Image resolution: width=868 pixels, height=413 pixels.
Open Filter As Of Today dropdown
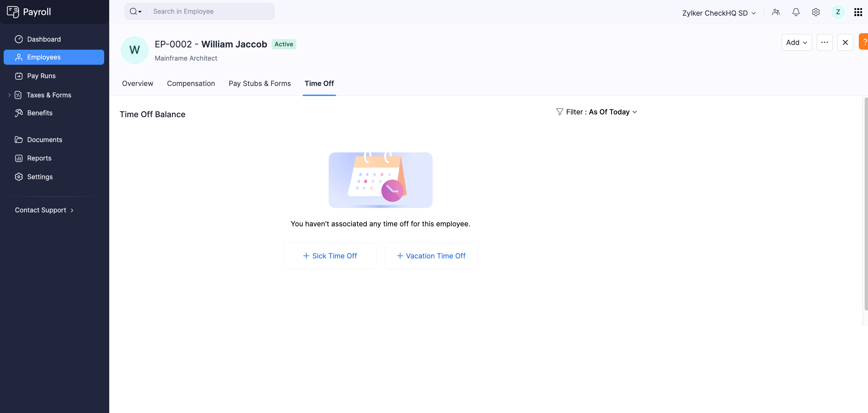(597, 112)
